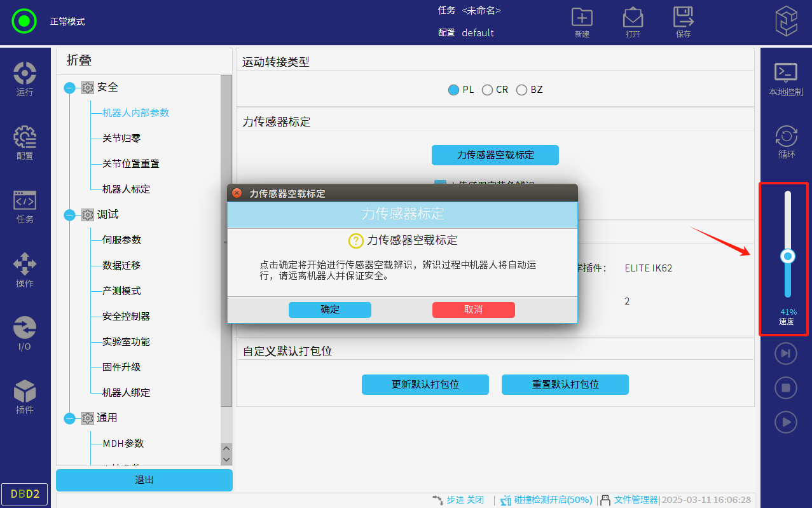812x508 pixels.
Task: Select the PL motion transition radio button
Action: tap(453, 90)
